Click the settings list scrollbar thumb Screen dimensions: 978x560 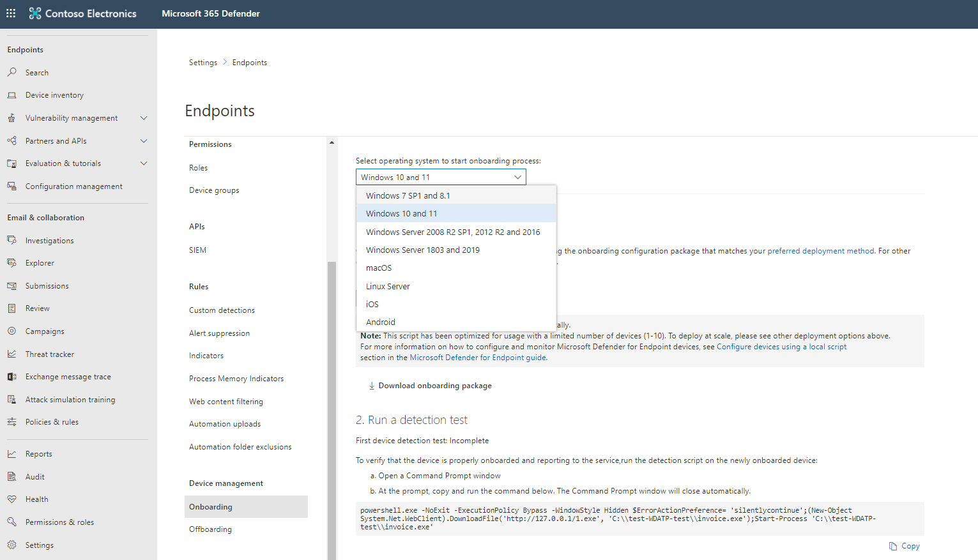coord(332,411)
